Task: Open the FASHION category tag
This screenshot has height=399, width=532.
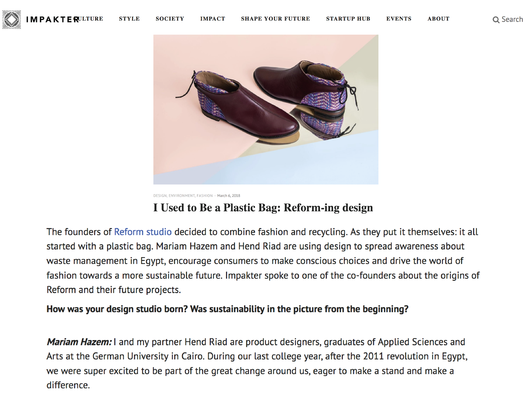Action: click(x=204, y=196)
